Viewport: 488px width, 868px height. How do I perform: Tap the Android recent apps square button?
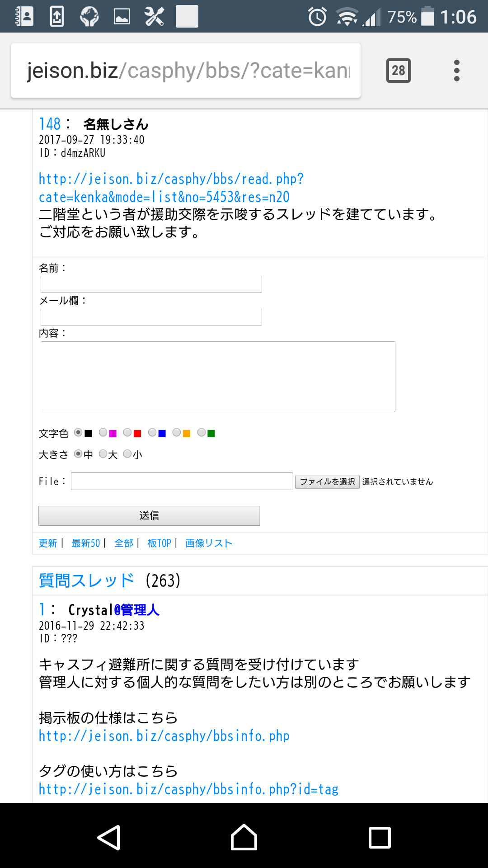coord(380,837)
